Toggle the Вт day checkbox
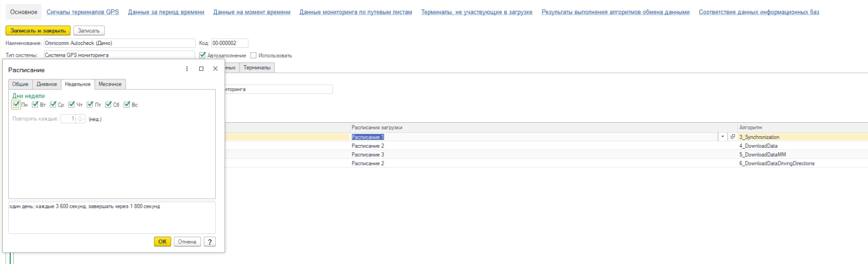Viewport: 868px width, 264px height. 35,105
